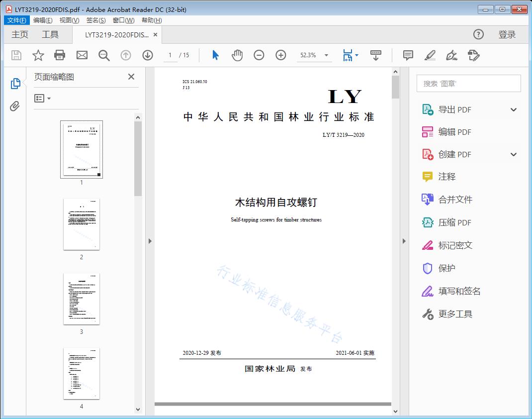Click the zoom in plus icon
Screen dimensions: 532x419
(x=280, y=55)
